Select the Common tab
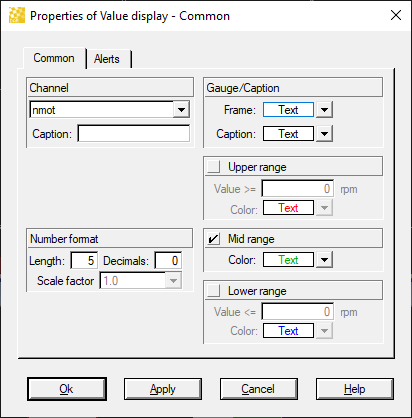Screen dimensions: 412x418 pyautogui.click(x=54, y=58)
